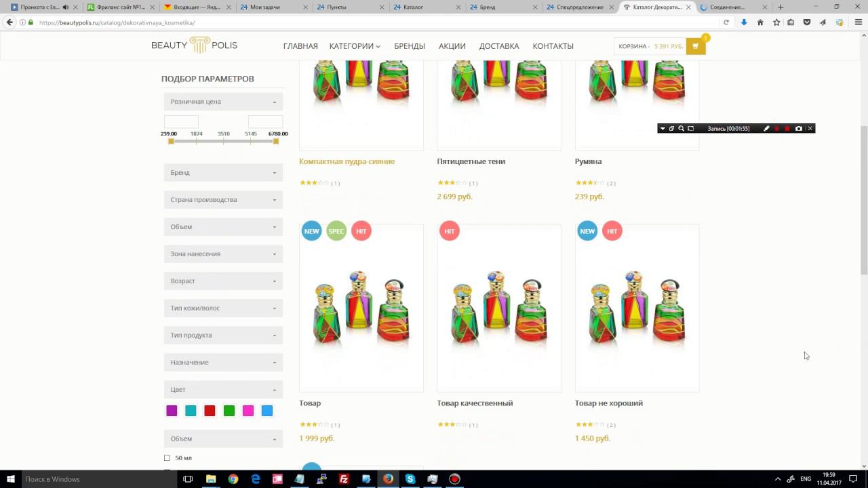868x488 pixels.
Task: Select red color swatch
Action: tap(210, 411)
